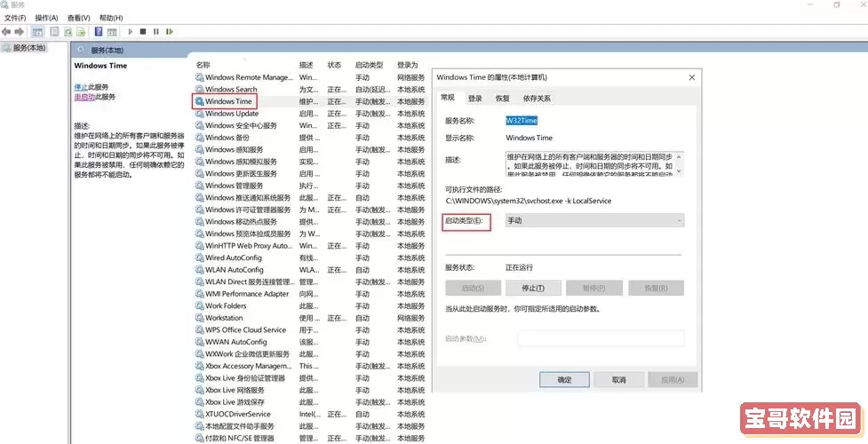Click the Start Service play icon
868x444 pixels.
[x=131, y=32]
